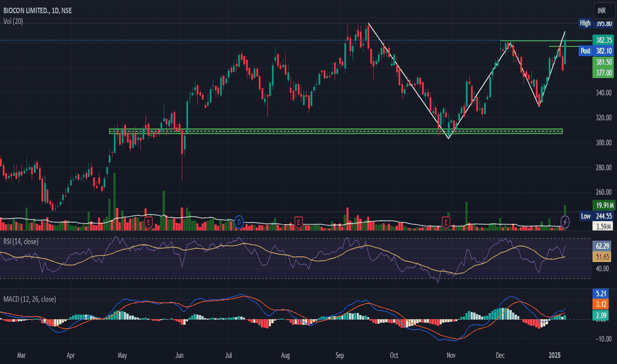The image size is (617, 364).
Task: Click the Mar label on time axis
Action: [x=21, y=355]
